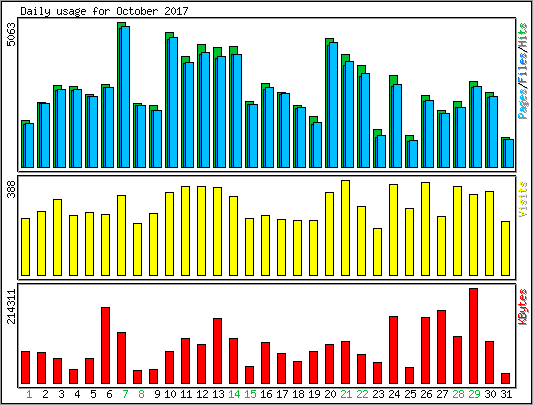Click the tallest red KBytes bar for day 29

[474, 336]
